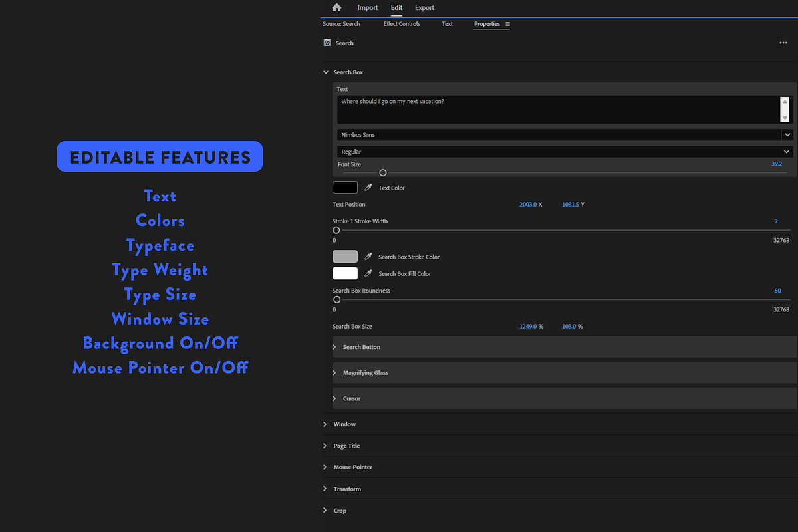The image size is (798, 532).
Task: Use eyedropper for Search Box Stroke Color
Action: click(368, 257)
